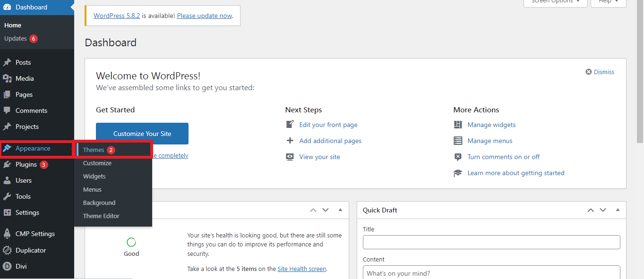
Task: Click the Site Health Good status circle
Action: 131,242
